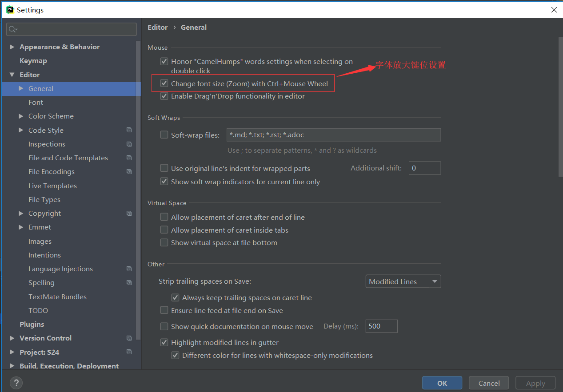
Task: Enable Show quick documentation on mouse move
Action: point(164,326)
